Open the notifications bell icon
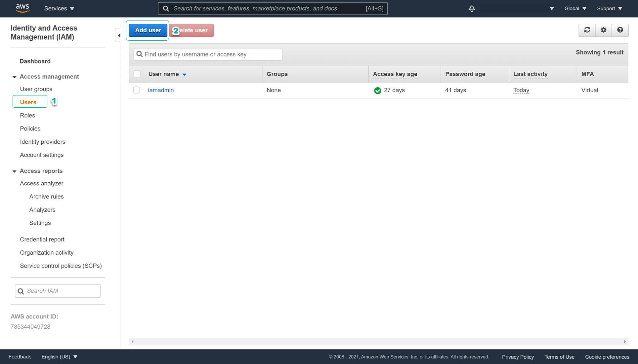The width and height of the screenshot is (638, 364). 472,9
